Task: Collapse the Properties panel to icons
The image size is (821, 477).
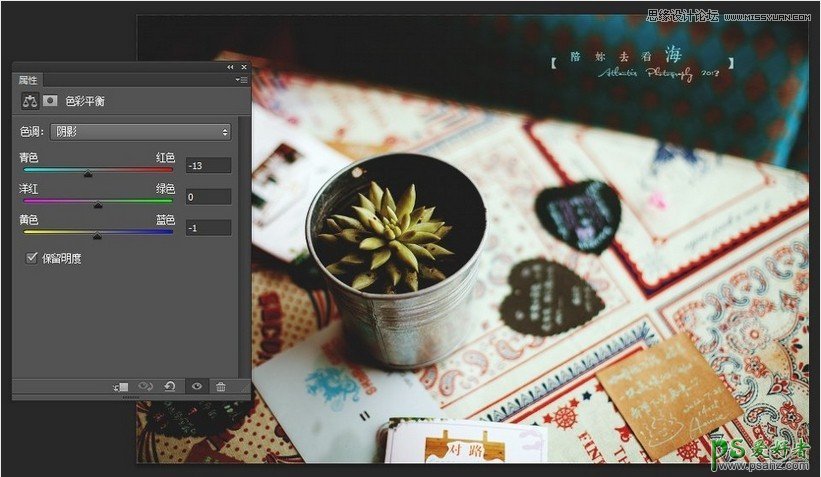Action: (231, 66)
